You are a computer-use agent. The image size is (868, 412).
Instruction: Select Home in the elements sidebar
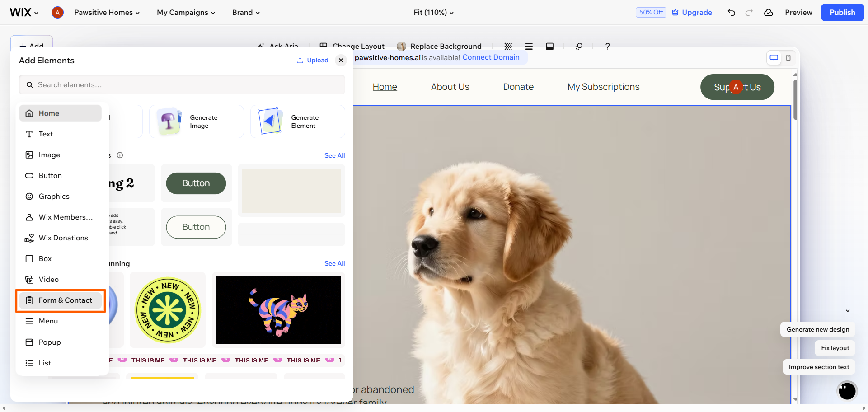[60, 113]
